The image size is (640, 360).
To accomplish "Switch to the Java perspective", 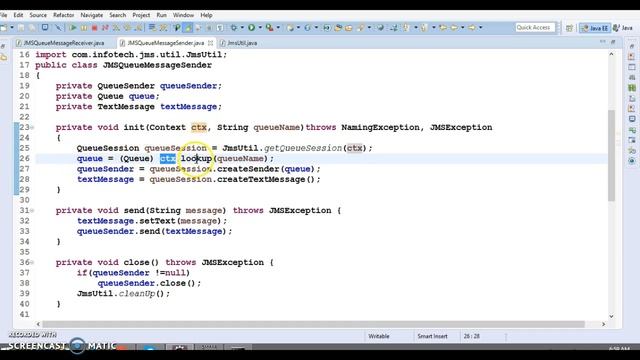I will [622, 28].
